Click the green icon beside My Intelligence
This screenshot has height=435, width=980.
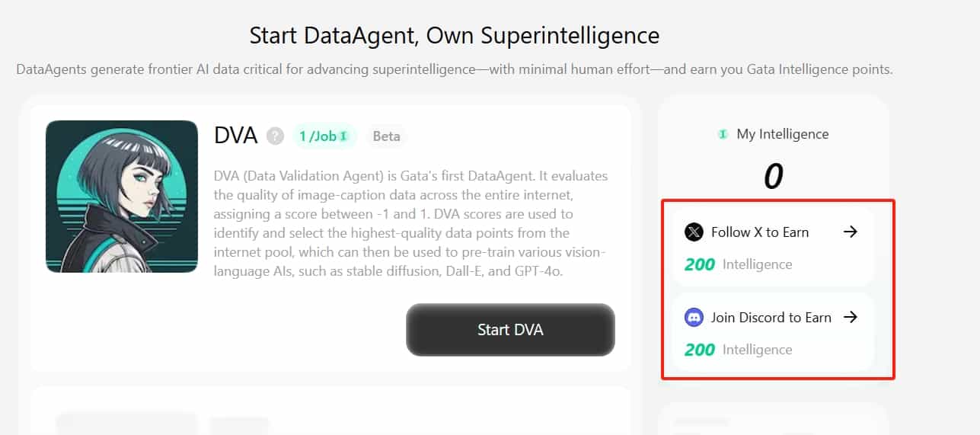pyautogui.click(x=723, y=134)
